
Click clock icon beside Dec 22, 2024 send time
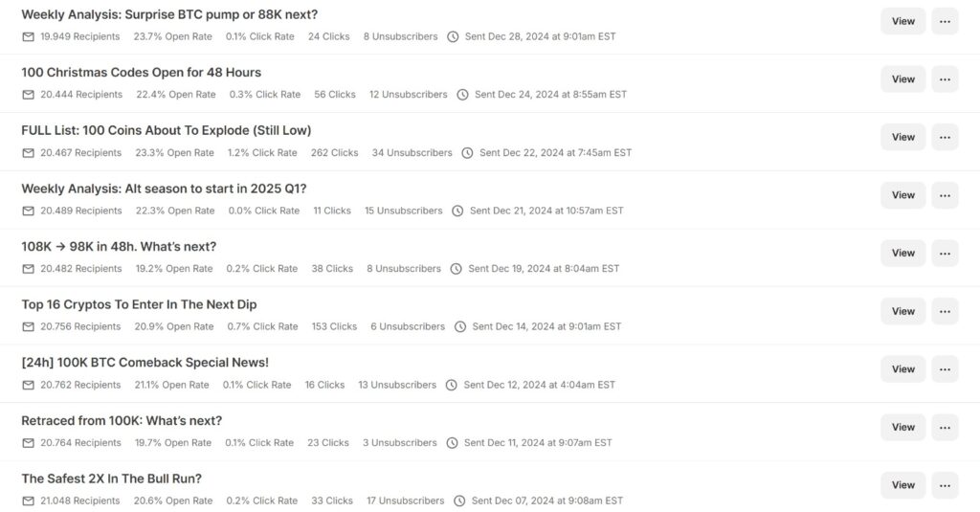[467, 153]
